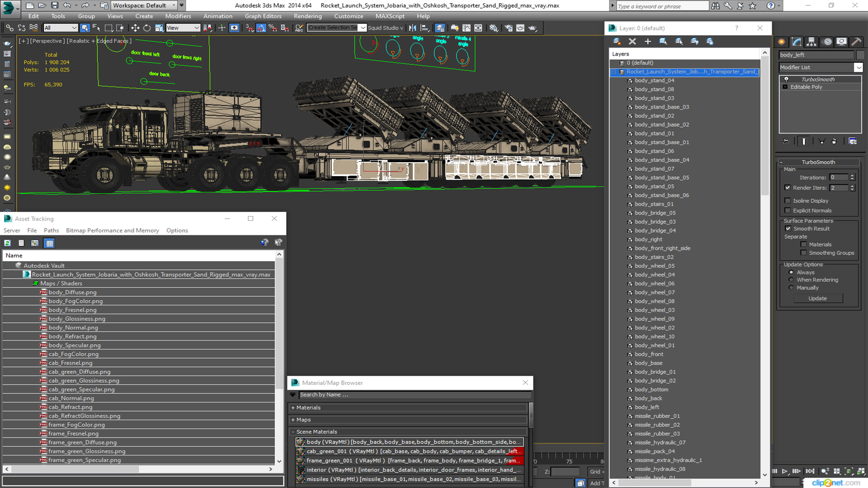Check Separate by Smoothing Groups
Image resolution: width=868 pixels, height=488 pixels.
(x=804, y=253)
